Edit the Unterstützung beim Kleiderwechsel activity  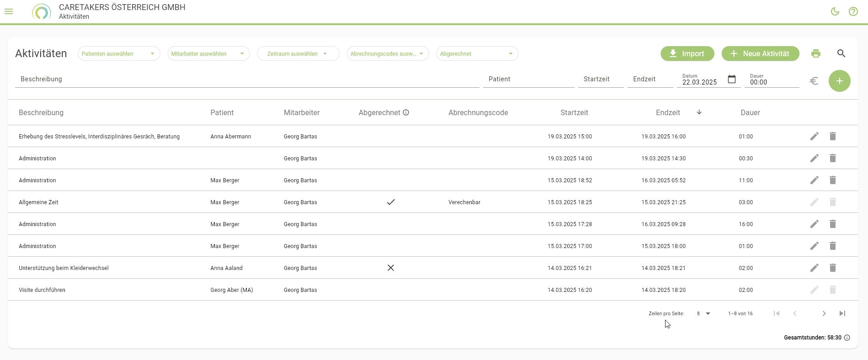point(814,268)
